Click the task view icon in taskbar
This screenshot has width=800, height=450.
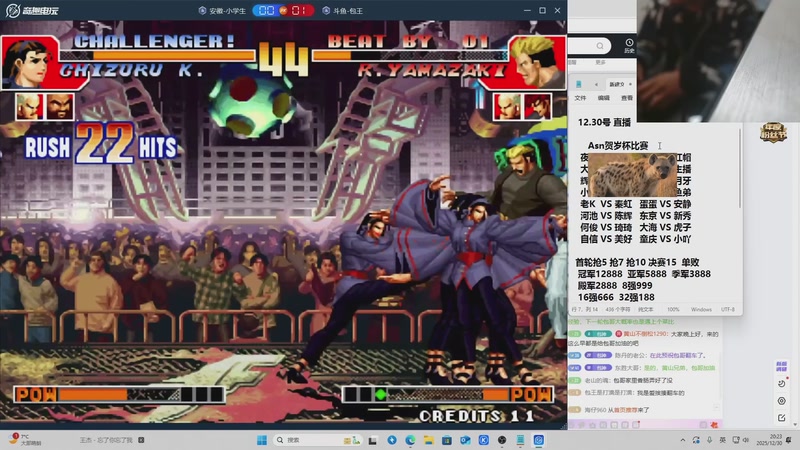[x=373, y=440]
